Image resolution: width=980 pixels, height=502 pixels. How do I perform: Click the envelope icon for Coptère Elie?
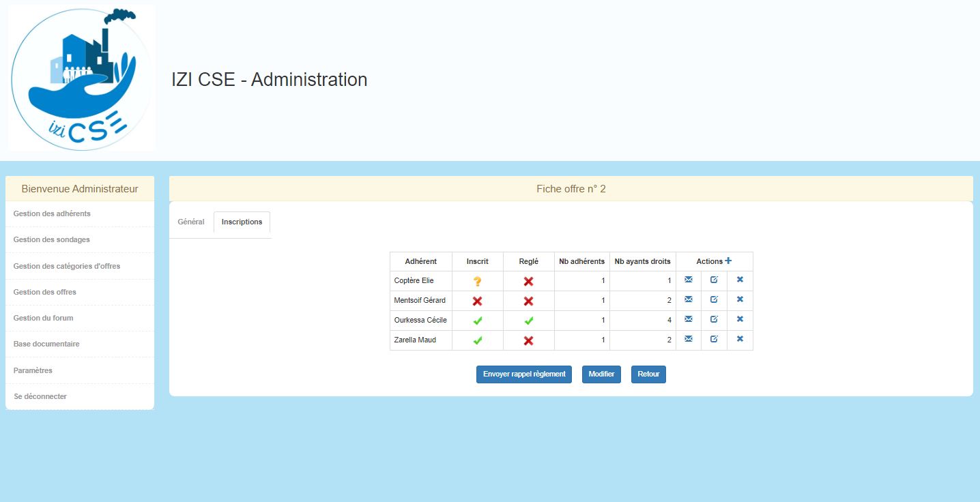click(688, 280)
